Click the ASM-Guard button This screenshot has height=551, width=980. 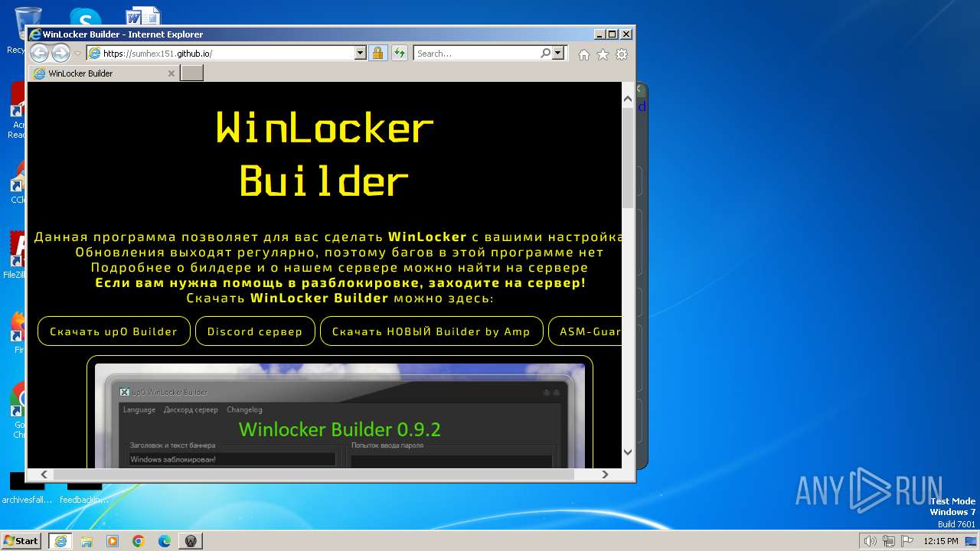tap(585, 331)
